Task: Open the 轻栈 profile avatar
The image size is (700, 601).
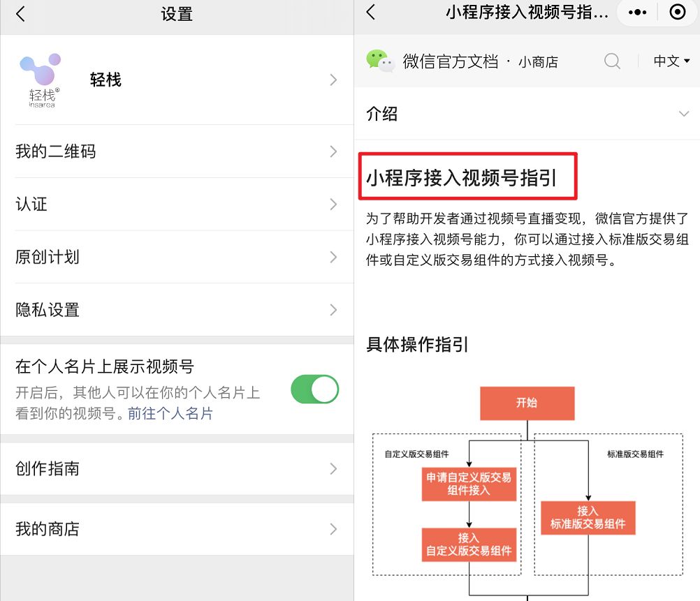Action: click(x=41, y=80)
